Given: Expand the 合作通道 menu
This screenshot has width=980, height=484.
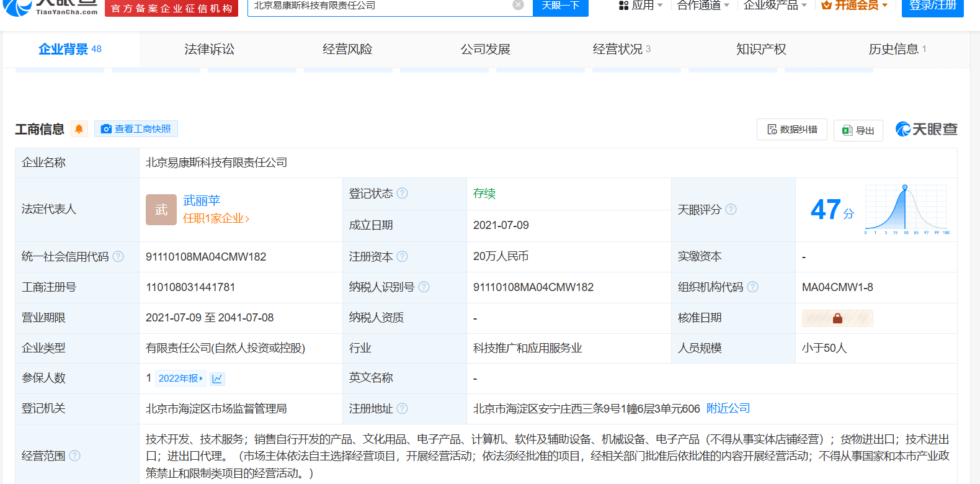Looking at the screenshot, I should 703,6.
